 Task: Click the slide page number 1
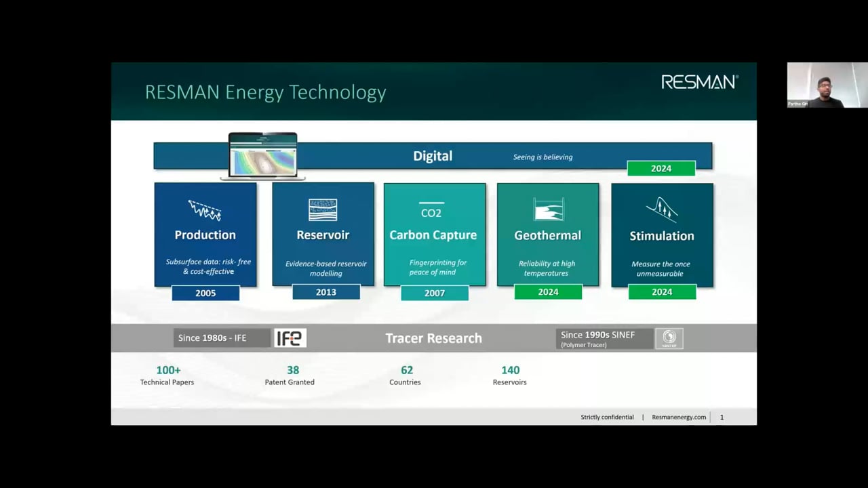[x=722, y=418]
